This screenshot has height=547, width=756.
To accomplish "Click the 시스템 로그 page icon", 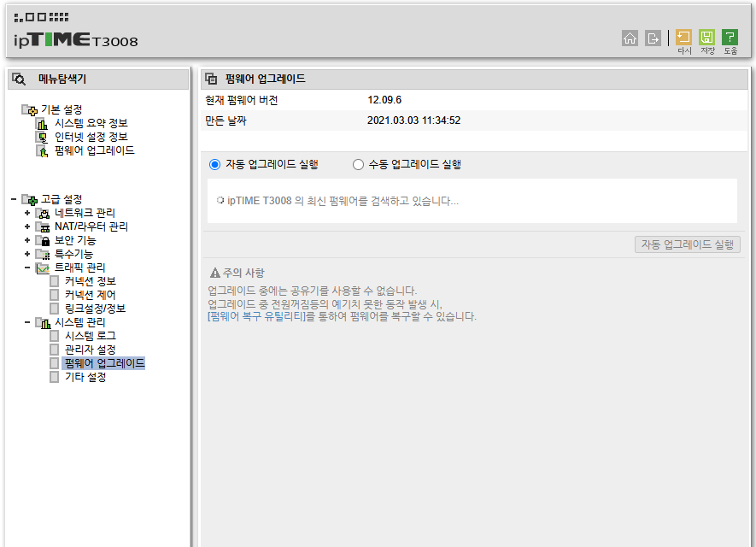I will [55, 336].
